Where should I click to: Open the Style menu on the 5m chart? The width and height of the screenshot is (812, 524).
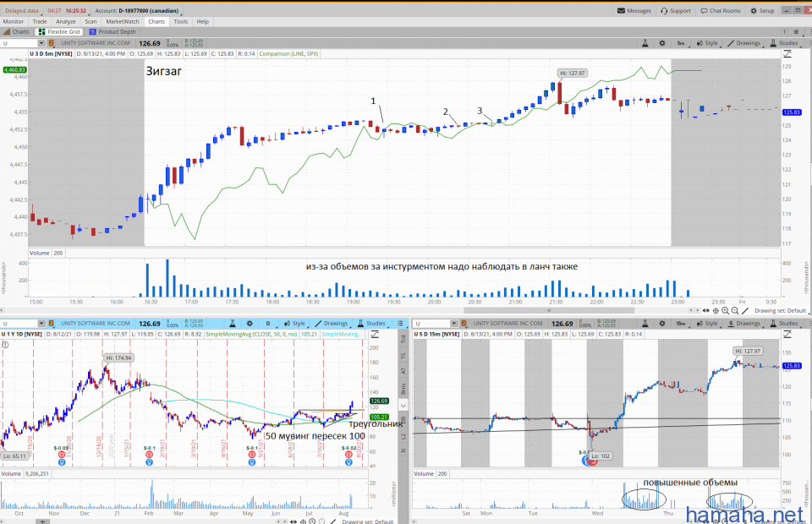click(707, 43)
